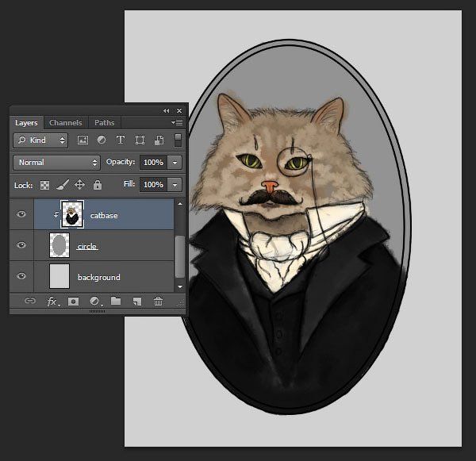Open the Normal blend mode dropdown
The width and height of the screenshot is (476, 461).
pyautogui.click(x=56, y=163)
